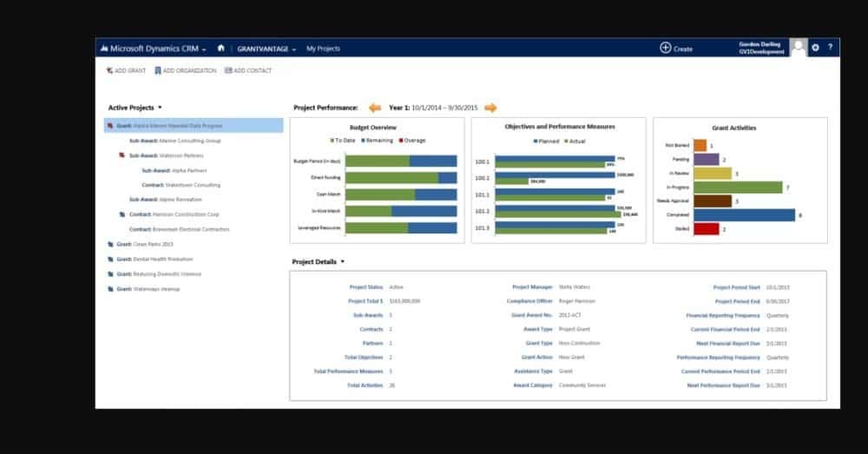Click the Add Grant toolbar icon
Screen dimensions: 868x454
pos(109,70)
